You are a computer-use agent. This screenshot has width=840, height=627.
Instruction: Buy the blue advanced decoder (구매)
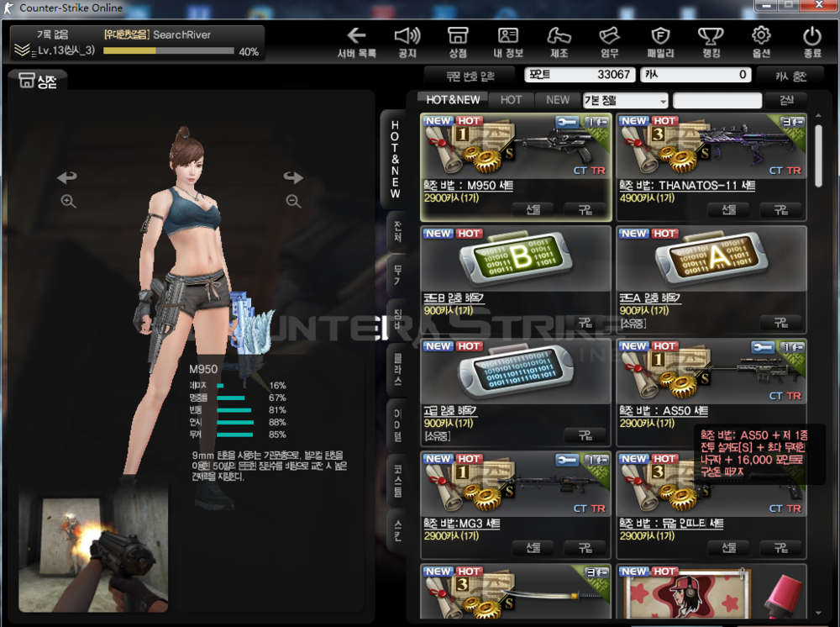(x=585, y=435)
